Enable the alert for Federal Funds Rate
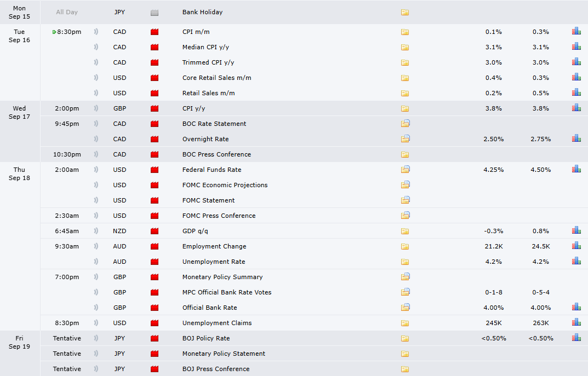This screenshot has height=376, width=588. click(x=96, y=169)
